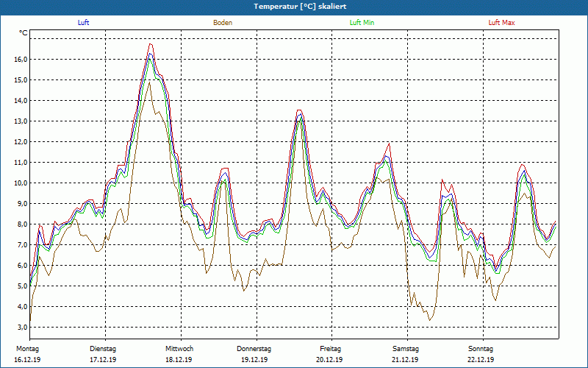Click the blue 'Luft' legend label
This screenshot has height=368, width=588.
83,23
